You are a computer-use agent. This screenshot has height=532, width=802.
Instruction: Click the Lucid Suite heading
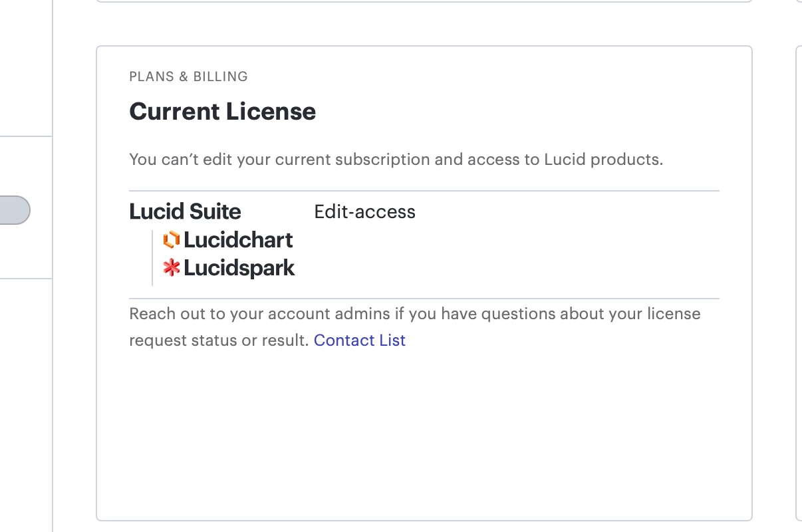[185, 211]
